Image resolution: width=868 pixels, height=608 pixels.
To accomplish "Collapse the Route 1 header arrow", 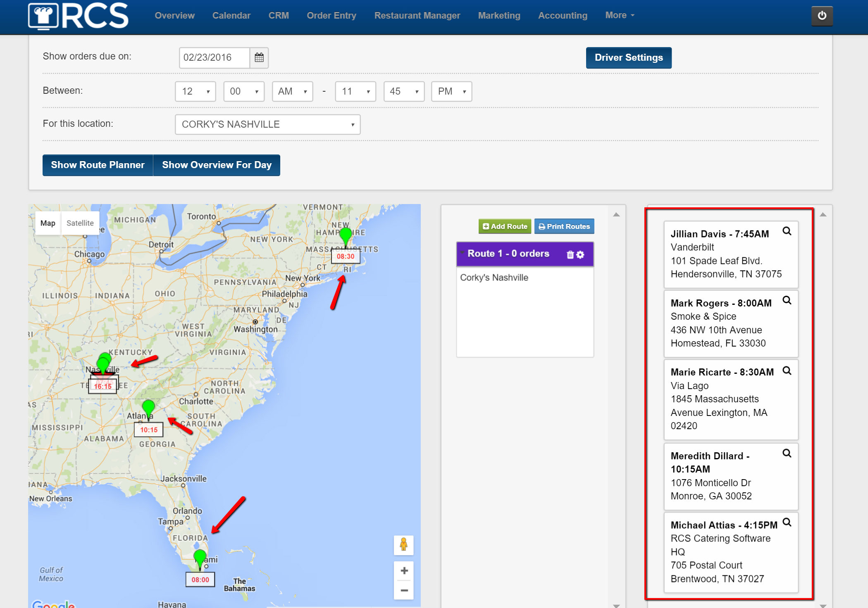I will click(x=463, y=253).
